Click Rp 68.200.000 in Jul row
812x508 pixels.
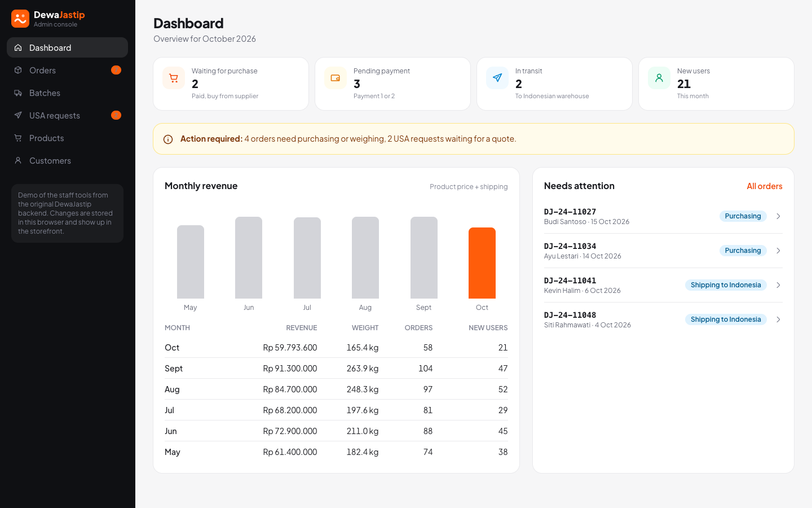pyautogui.click(x=290, y=410)
